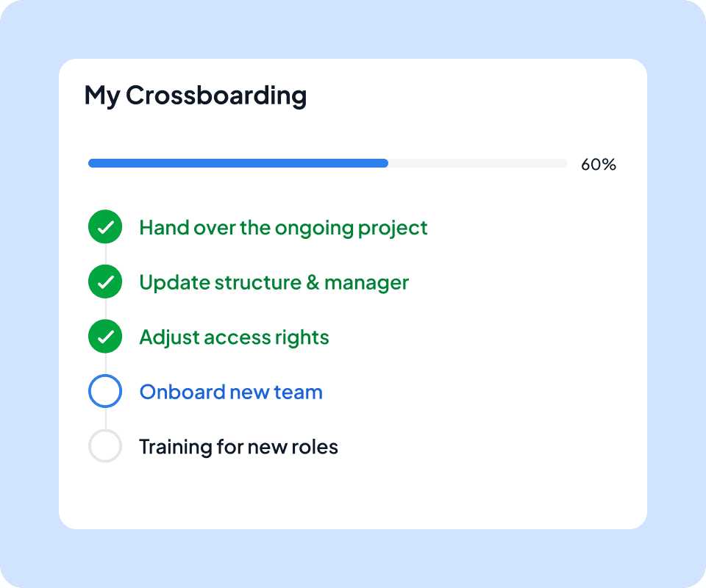Click the green checkmark beside Update structure & manager
The height and width of the screenshot is (588, 706).
point(105,282)
